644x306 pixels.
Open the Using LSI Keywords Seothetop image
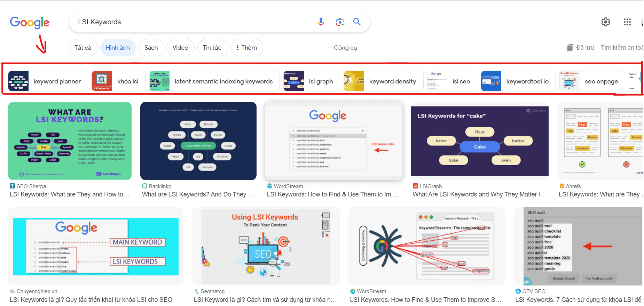pyautogui.click(x=266, y=246)
